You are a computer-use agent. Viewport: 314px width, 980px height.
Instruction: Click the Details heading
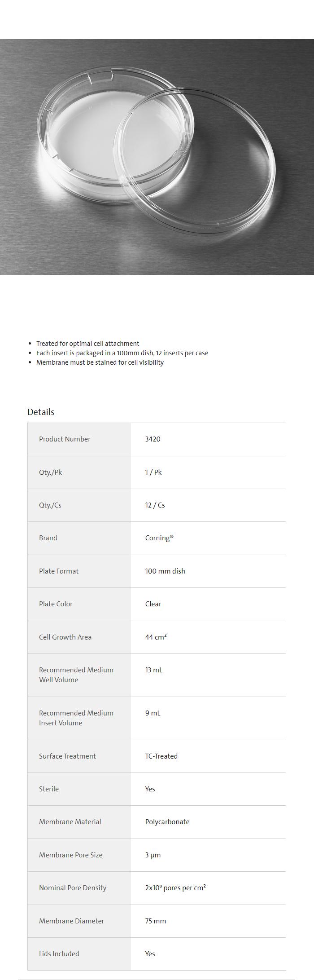coord(41,412)
